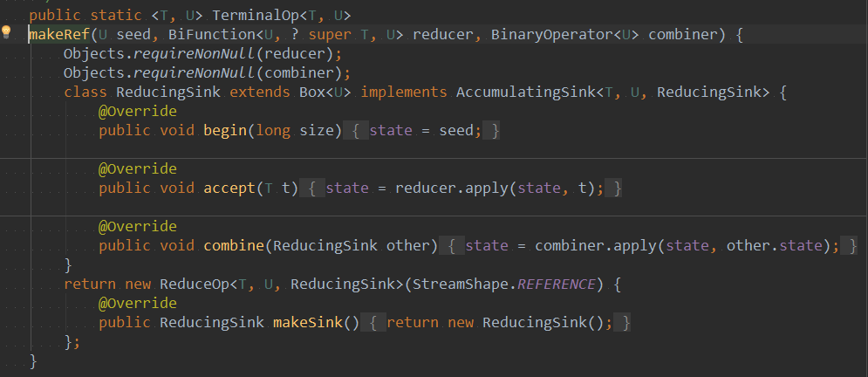Expand folded begin method body
Screen dimensions: 868x377
pyautogui.click(x=421, y=131)
